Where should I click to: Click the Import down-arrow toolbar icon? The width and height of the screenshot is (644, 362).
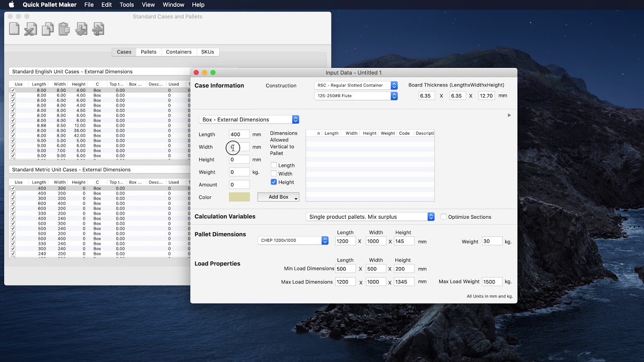tap(81, 29)
